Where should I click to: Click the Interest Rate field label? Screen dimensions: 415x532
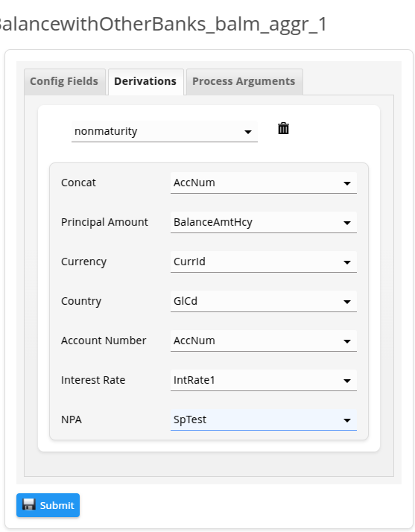pos(93,380)
